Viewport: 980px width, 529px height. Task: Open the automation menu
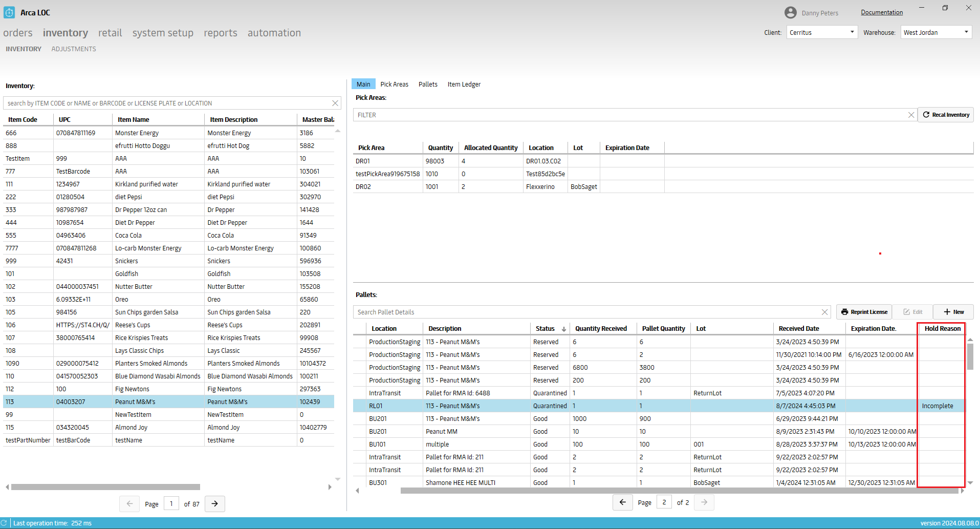[x=274, y=33]
